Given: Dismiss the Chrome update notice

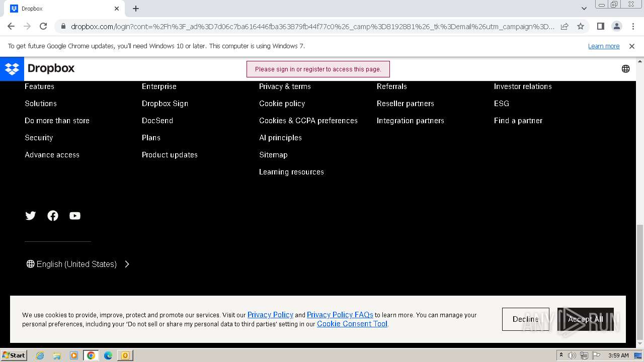Looking at the screenshot, I should pos(632,46).
